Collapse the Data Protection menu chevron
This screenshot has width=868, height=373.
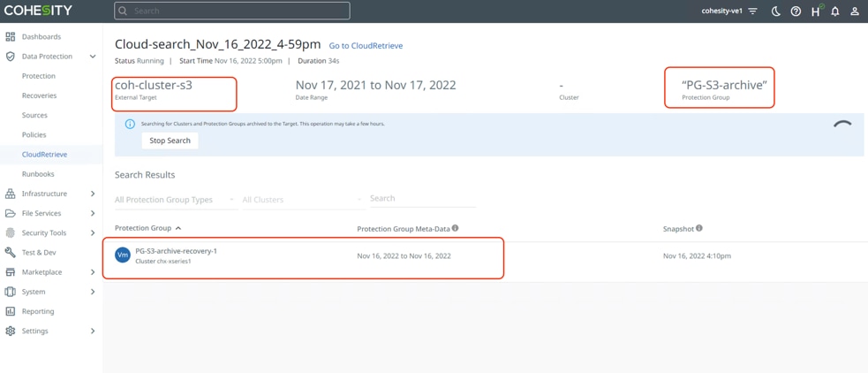[x=93, y=56]
